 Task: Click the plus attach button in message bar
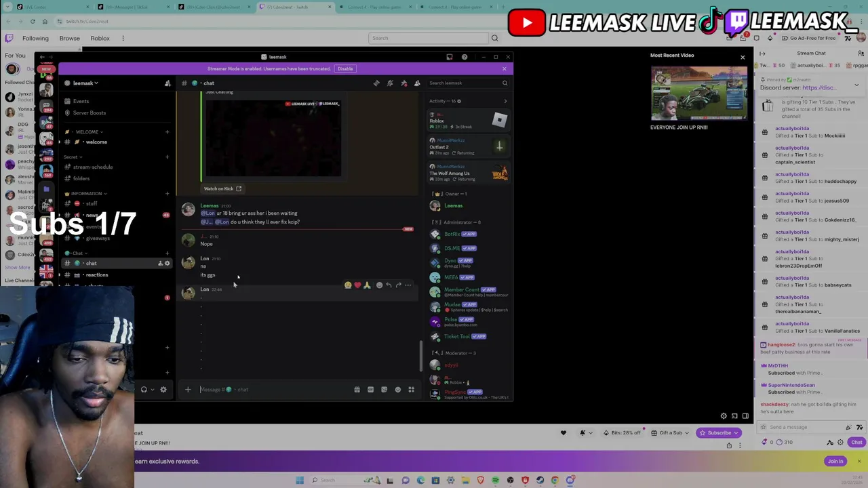click(x=188, y=390)
